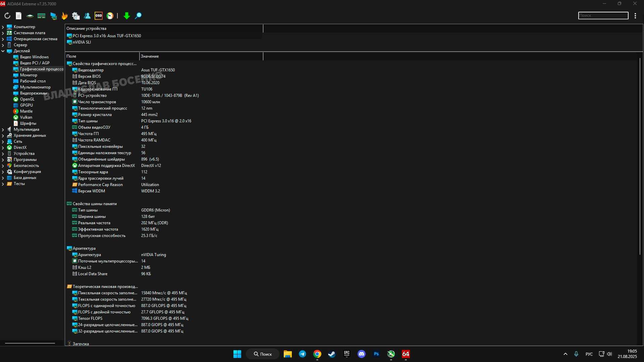Select the Версия BIOS row
The image size is (644, 362).
click(x=164, y=76)
